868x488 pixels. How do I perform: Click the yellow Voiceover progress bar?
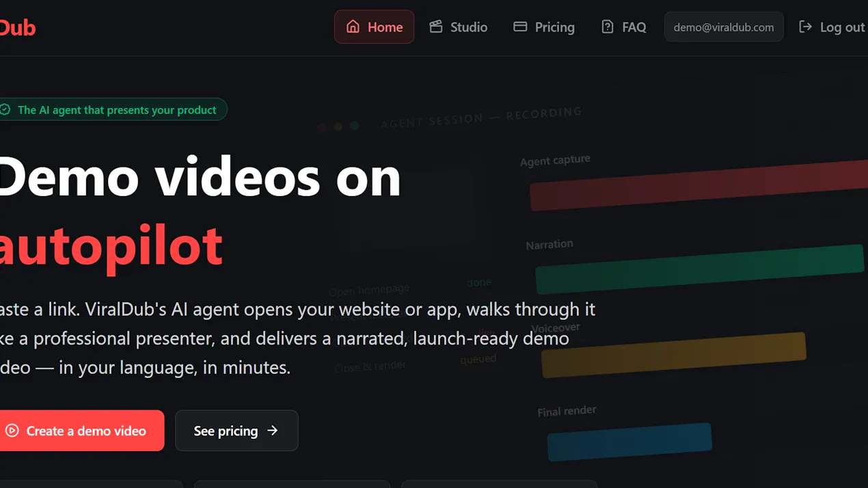673,355
